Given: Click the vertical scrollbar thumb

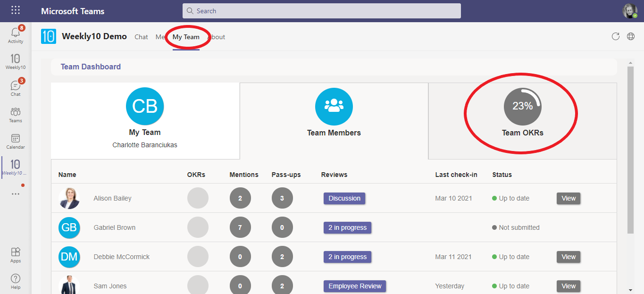Looking at the screenshot, I should tap(630, 150).
